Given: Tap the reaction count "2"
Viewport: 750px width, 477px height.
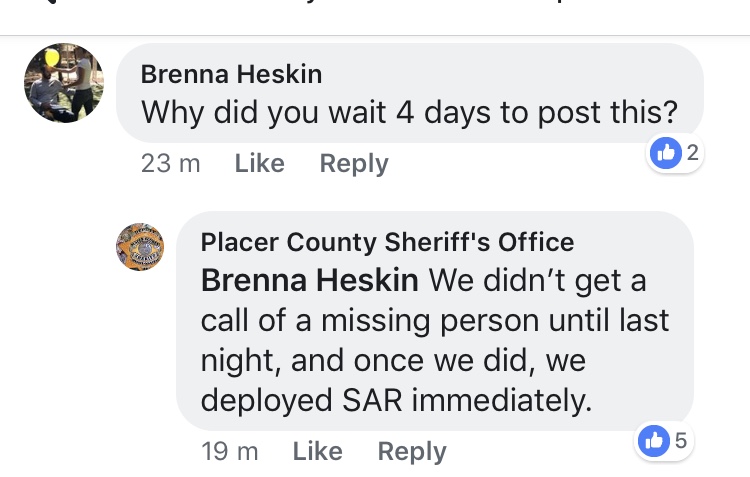Looking at the screenshot, I should pyautogui.click(x=690, y=153).
